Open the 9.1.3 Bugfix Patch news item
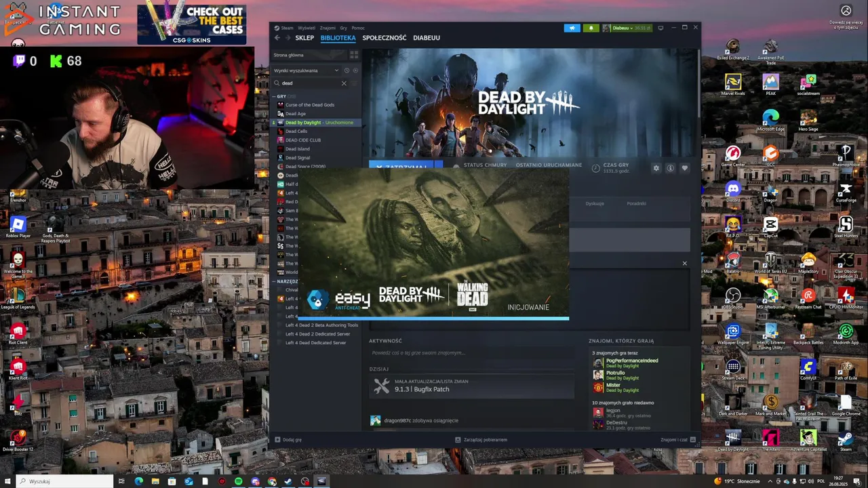Image resolution: width=868 pixels, height=488 pixels. point(472,386)
